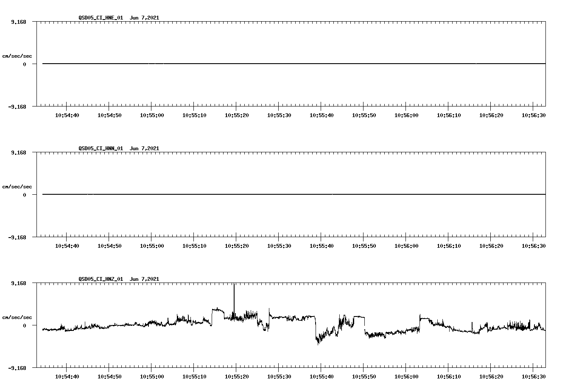Click 10:56:00 time label under HNE plot

click(406, 115)
